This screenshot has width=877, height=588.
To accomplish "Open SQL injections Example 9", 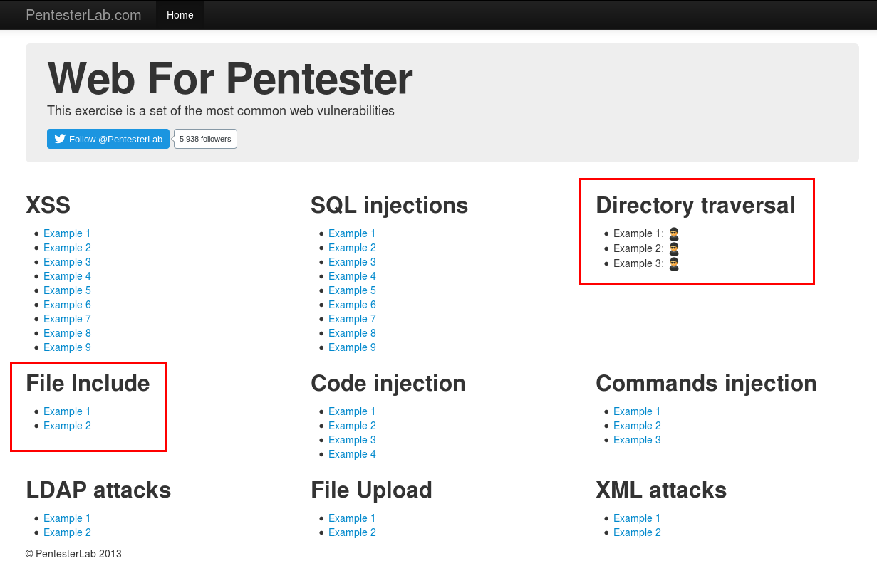I will [352, 347].
